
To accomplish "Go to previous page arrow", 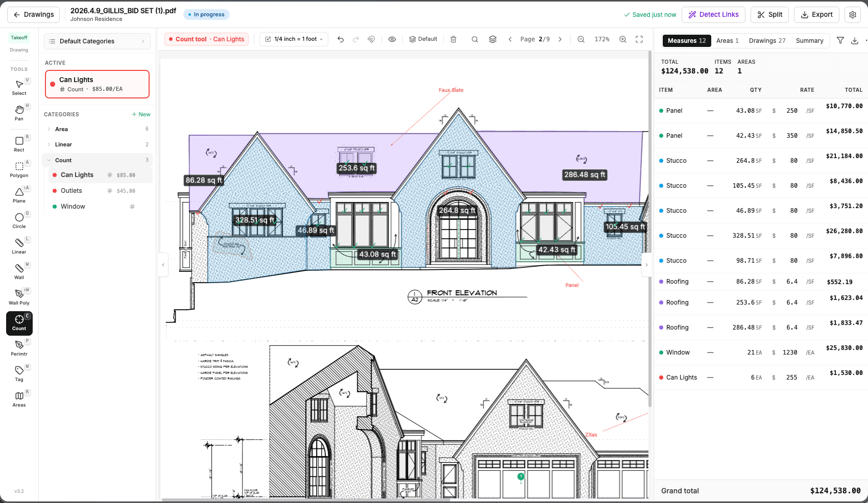I will (510, 39).
